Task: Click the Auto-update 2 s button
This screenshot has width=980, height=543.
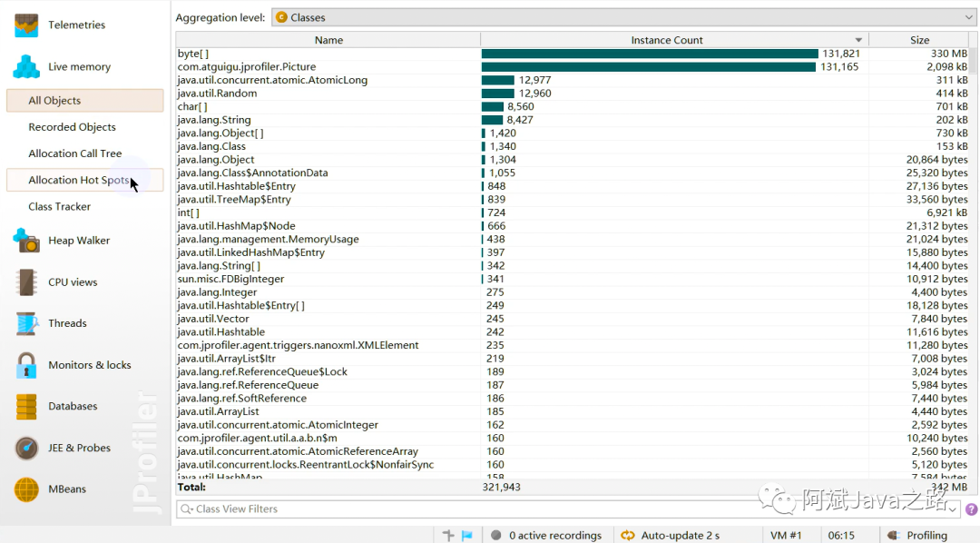Action: click(670, 535)
